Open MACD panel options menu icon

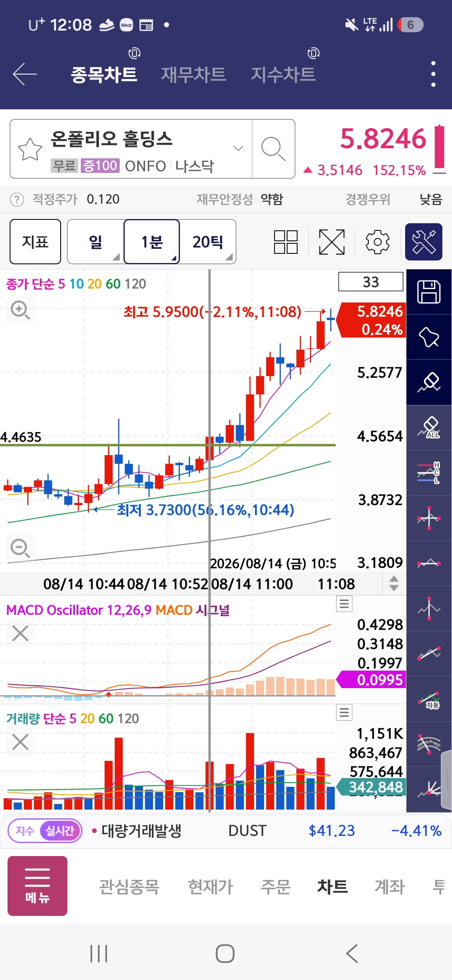pyautogui.click(x=344, y=604)
